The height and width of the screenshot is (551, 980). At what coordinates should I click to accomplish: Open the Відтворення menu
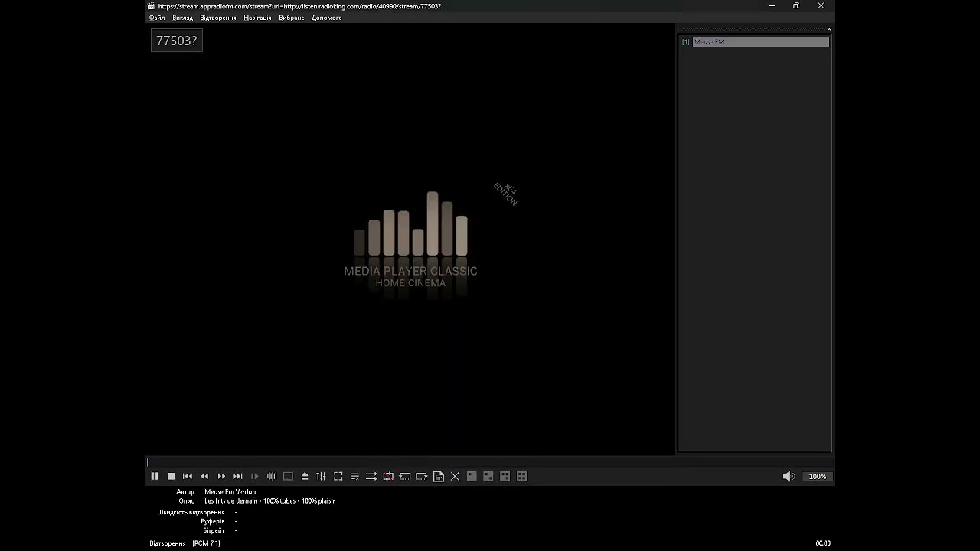pos(218,18)
